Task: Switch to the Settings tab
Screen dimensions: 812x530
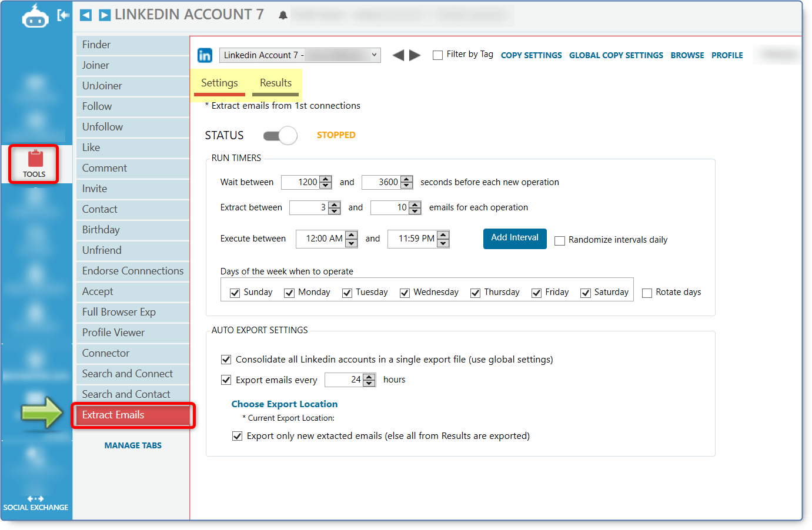Action: click(x=219, y=83)
